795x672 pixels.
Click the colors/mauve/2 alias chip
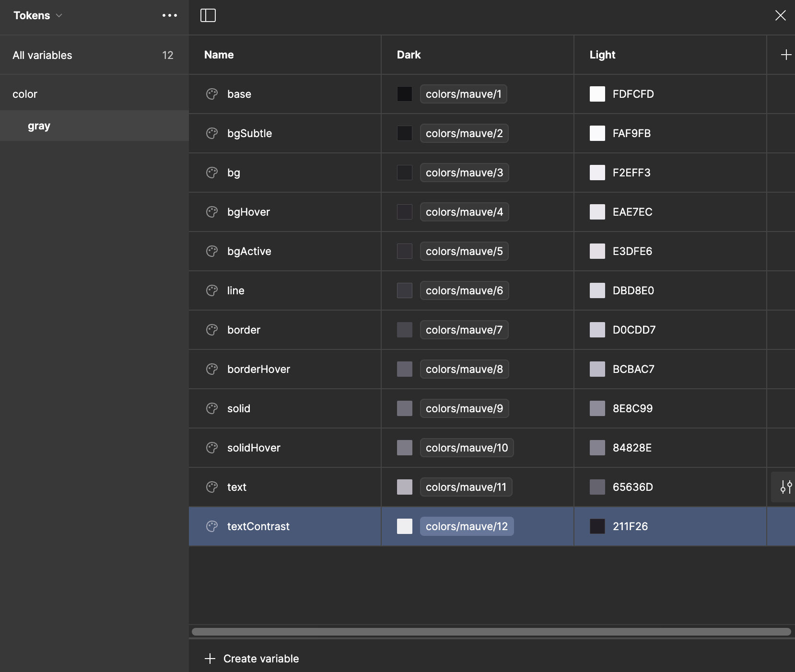pyautogui.click(x=464, y=133)
